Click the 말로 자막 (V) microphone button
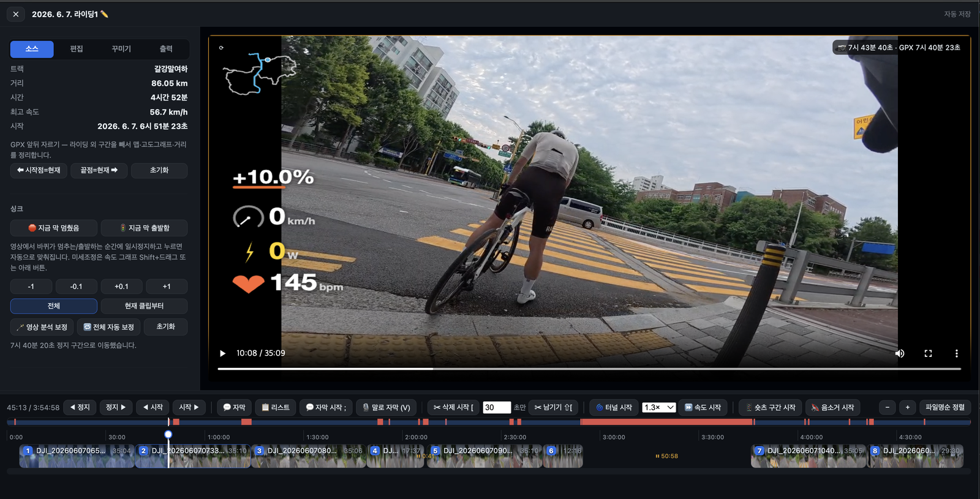Screen dimensions: 980x499 (386, 407)
